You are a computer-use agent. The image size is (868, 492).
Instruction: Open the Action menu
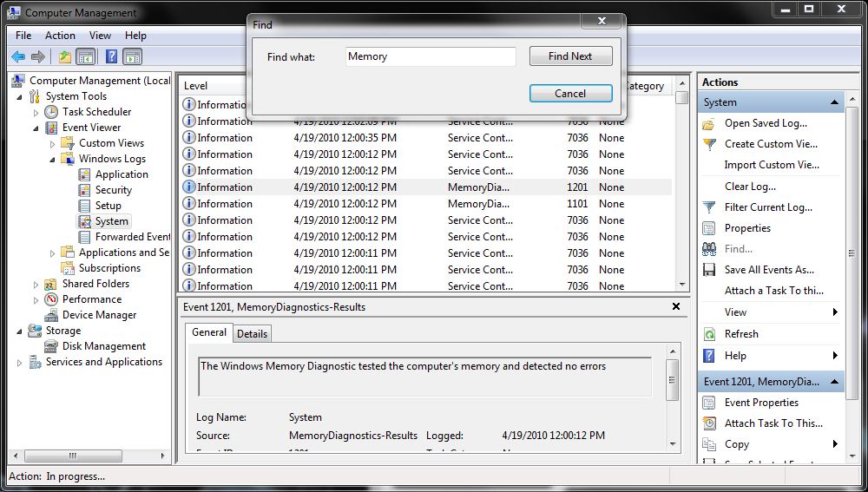coord(60,36)
